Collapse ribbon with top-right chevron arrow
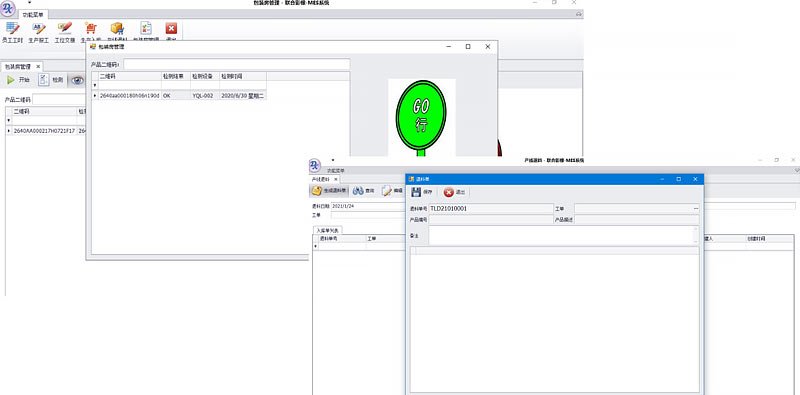The width and height of the screenshot is (800, 395). point(579,14)
